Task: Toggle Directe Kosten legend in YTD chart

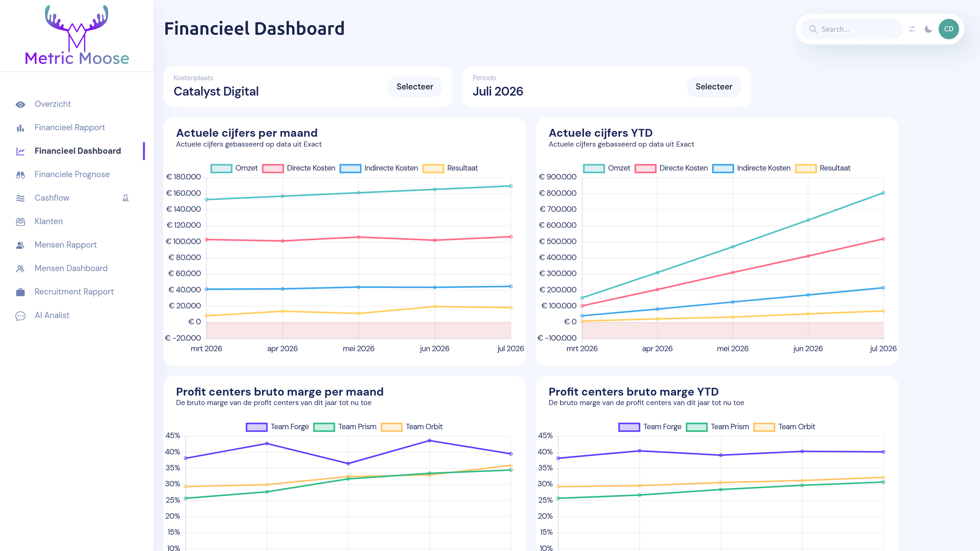Action: (x=671, y=168)
